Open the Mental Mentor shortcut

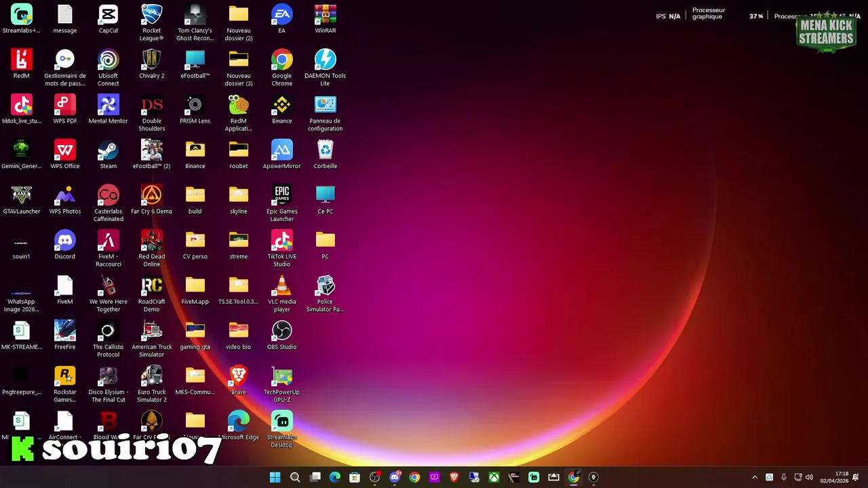click(x=108, y=109)
